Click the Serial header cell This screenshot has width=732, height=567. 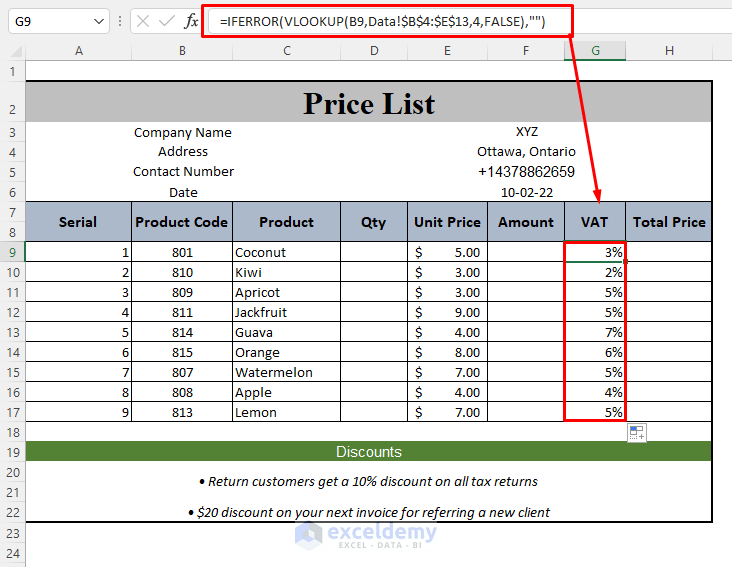(x=78, y=222)
